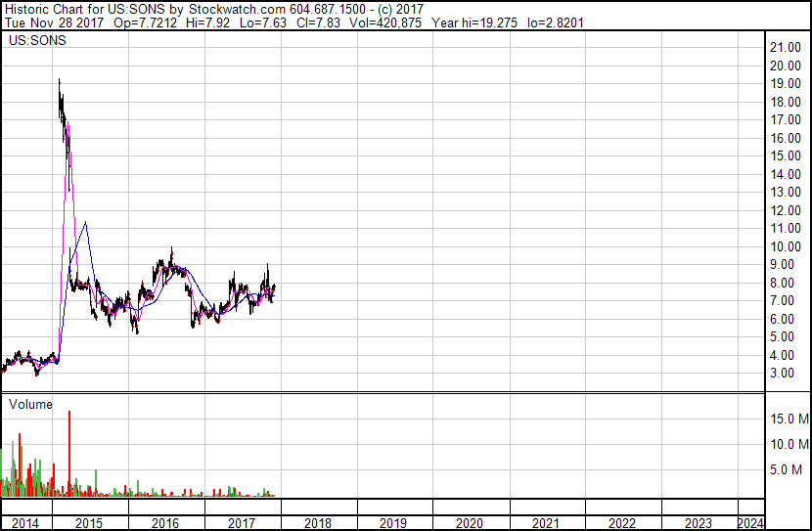Image resolution: width=812 pixels, height=531 pixels.
Task: Click the 9.00 price axis label
Action: point(782,264)
